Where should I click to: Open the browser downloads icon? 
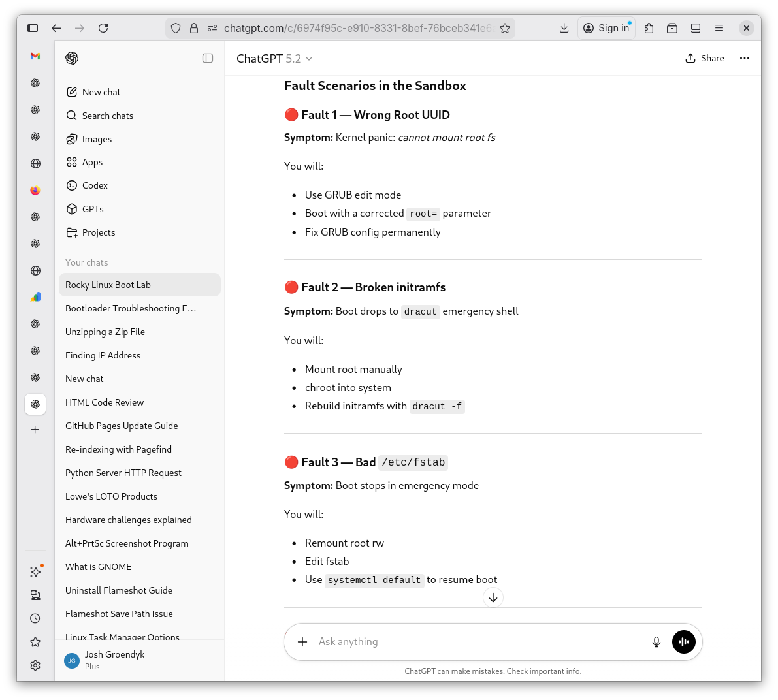click(564, 28)
